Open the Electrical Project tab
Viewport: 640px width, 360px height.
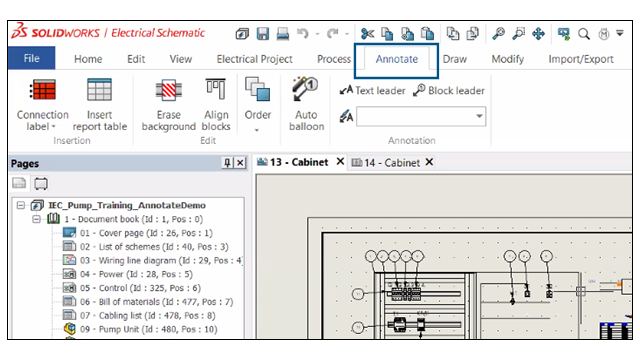tap(254, 59)
